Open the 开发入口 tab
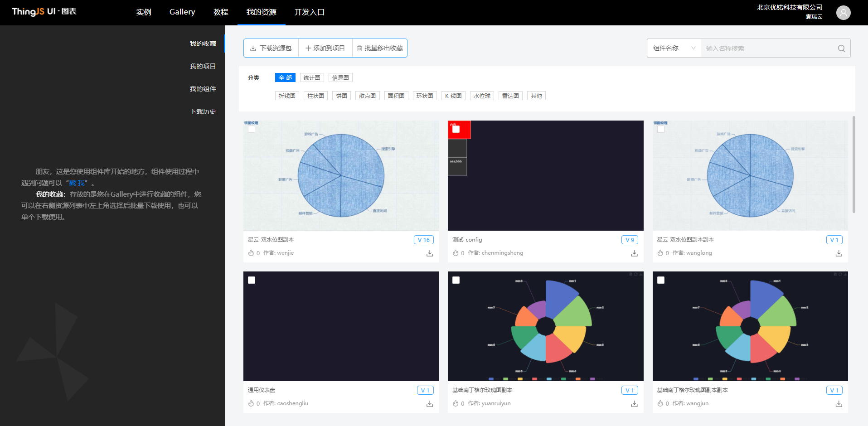868x426 pixels. coord(310,12)
